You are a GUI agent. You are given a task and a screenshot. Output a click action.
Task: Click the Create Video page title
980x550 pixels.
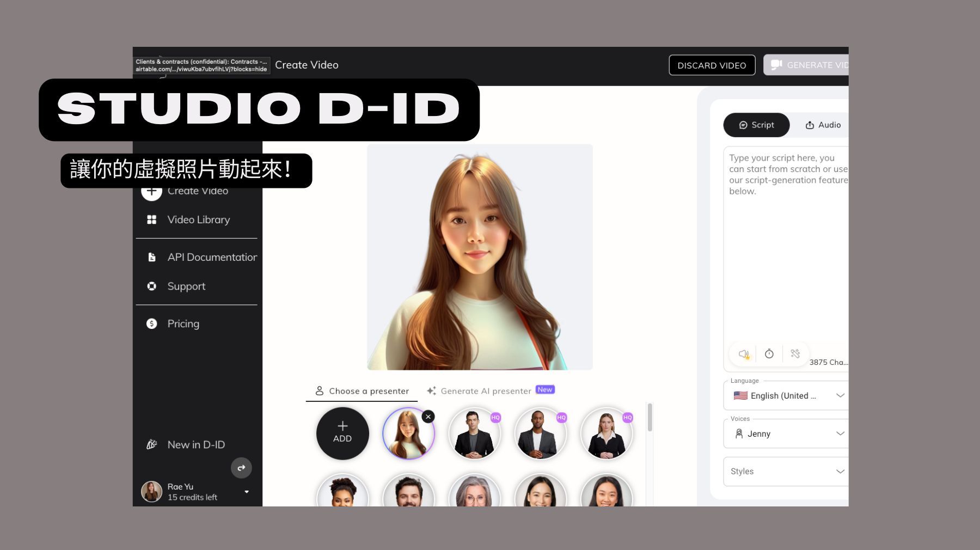click(307, 65)
